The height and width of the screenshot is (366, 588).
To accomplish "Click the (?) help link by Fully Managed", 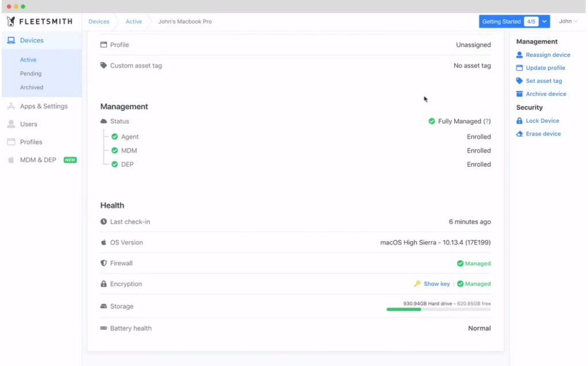I will [x=487, y=121].
